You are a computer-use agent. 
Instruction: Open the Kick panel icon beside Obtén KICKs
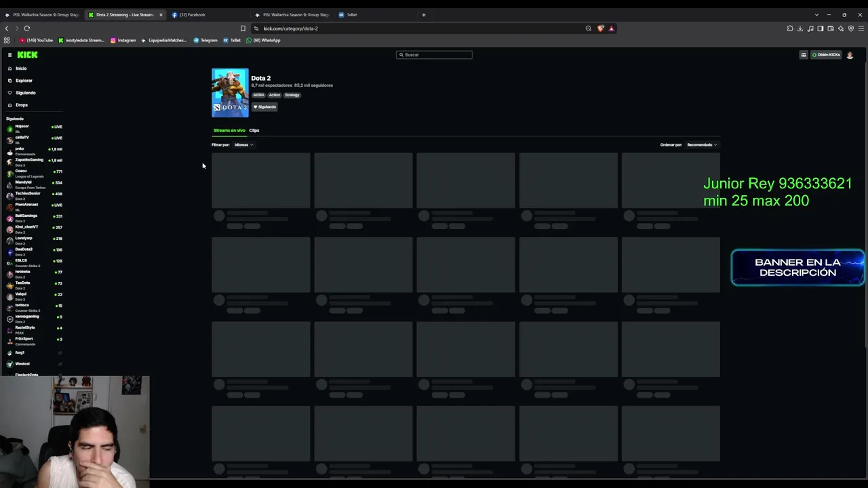804,55
